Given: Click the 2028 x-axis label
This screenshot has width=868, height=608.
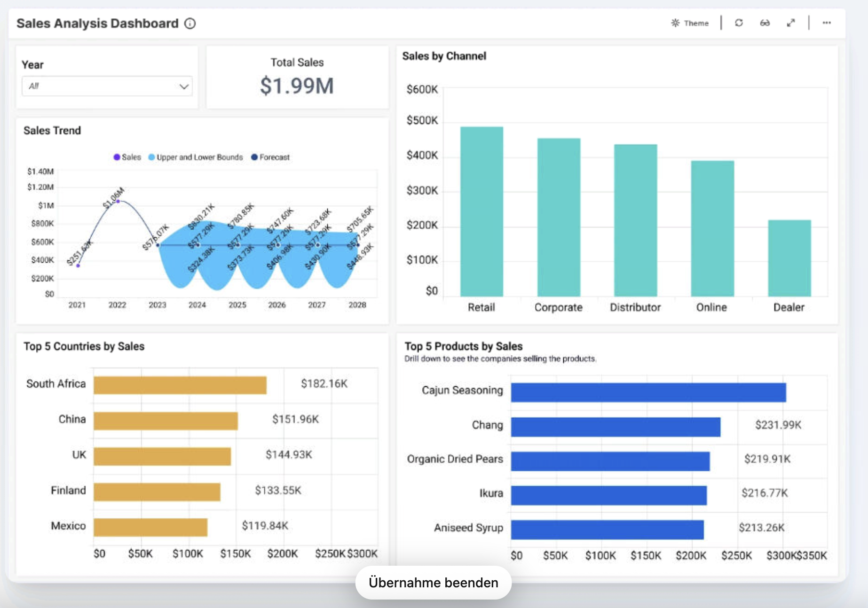Looking at the screenshot, I should click(357, 305).
